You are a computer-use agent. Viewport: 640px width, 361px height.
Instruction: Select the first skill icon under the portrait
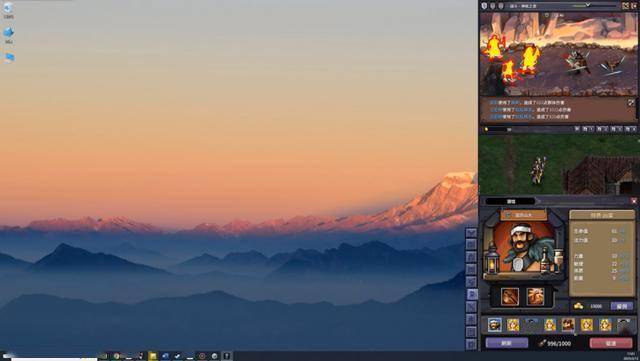(x=510, y=296)
